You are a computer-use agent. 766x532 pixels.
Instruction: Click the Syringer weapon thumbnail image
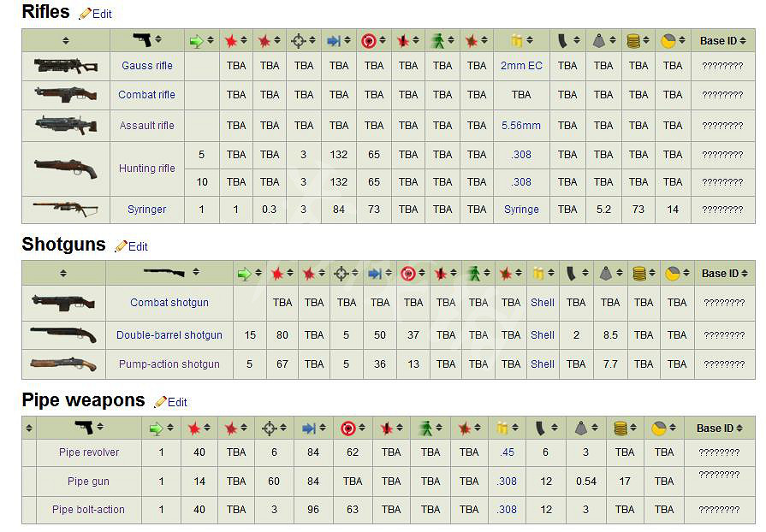(65, 209)
